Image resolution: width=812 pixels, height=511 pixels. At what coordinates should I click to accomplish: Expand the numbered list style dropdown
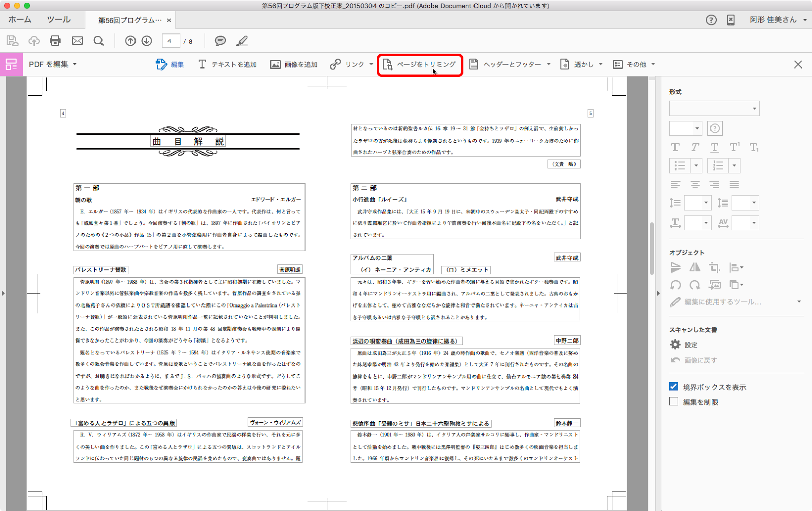[734, 165]
